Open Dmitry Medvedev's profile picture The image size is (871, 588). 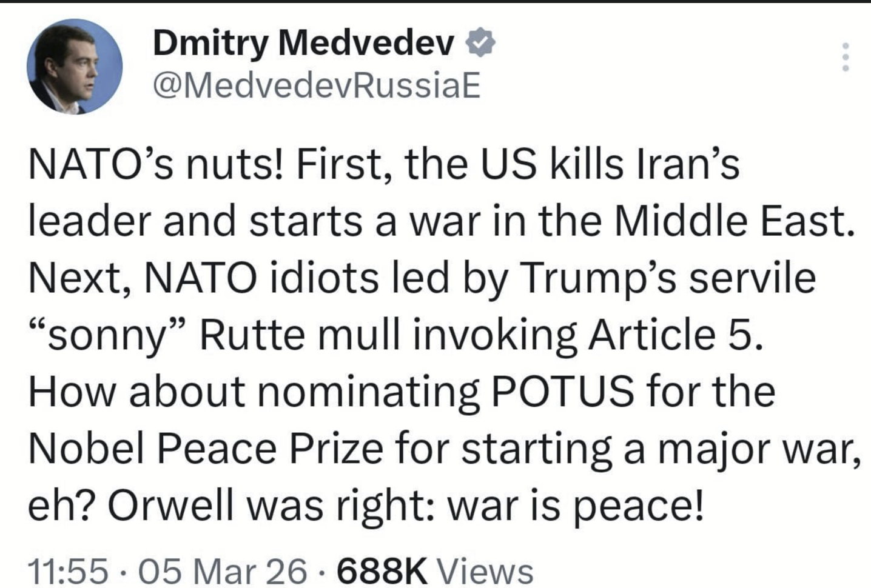pos(74,67)
